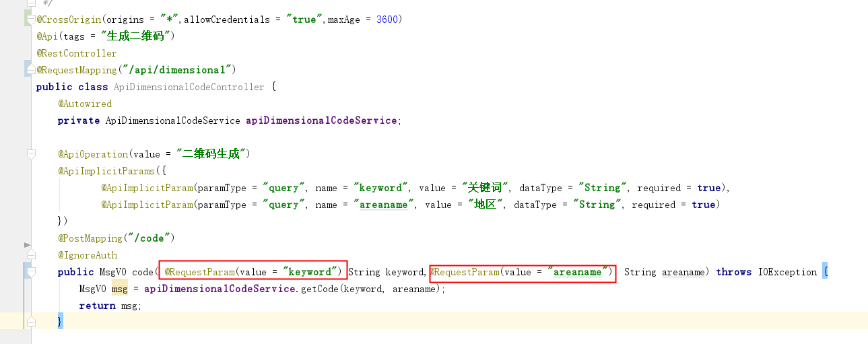Click the @RequestParam "keyword" annotation

pyautogui.click(x=253, y=272)
